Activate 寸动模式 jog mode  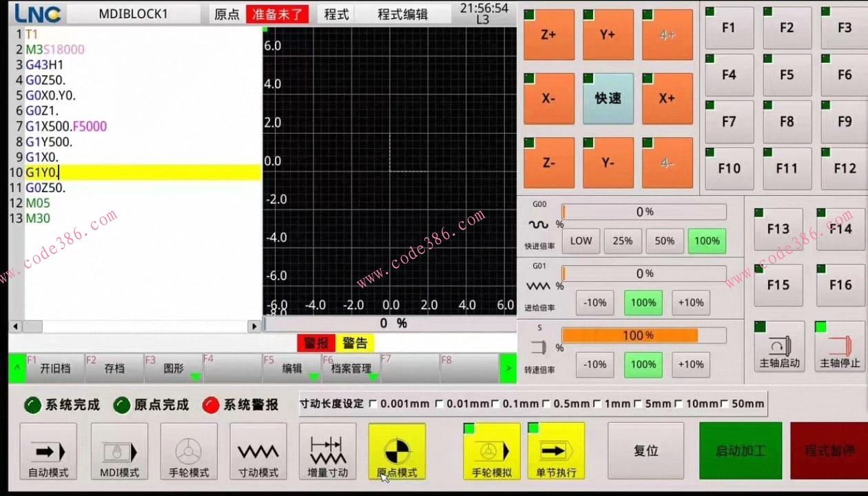(x=258, y=451)
